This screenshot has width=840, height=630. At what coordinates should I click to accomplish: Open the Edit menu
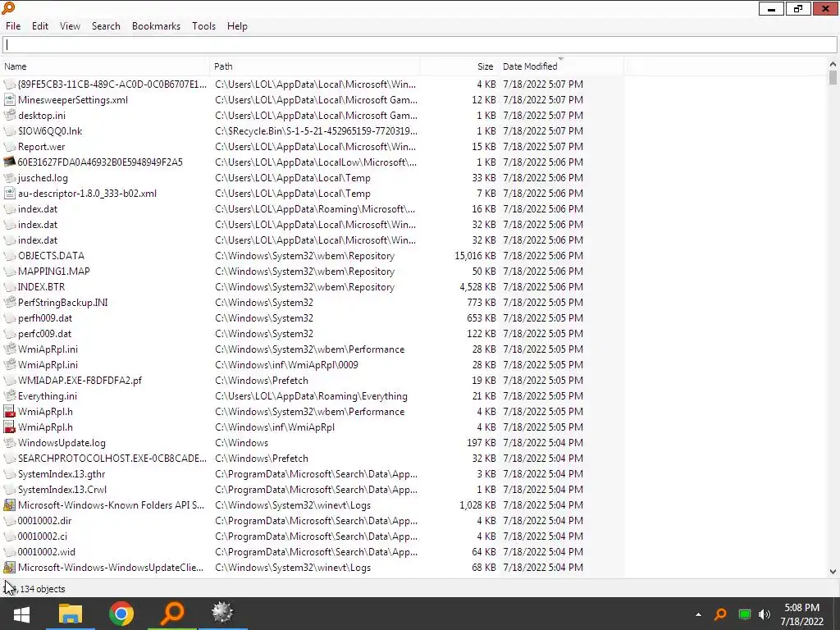[x=40, y=26]
